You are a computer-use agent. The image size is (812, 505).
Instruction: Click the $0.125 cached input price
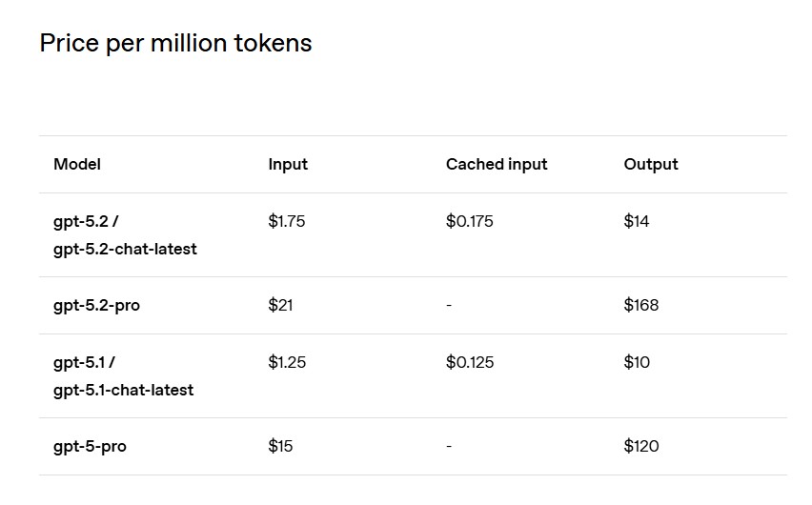[x=470, y=362]
